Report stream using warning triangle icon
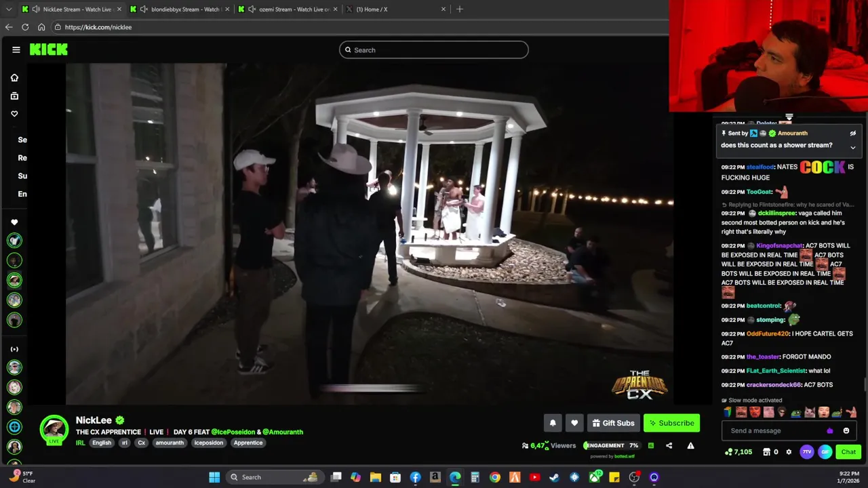Image resolution: width=868 pixels, height=488 pixels. pyautogui.click(x=690, y=445)
